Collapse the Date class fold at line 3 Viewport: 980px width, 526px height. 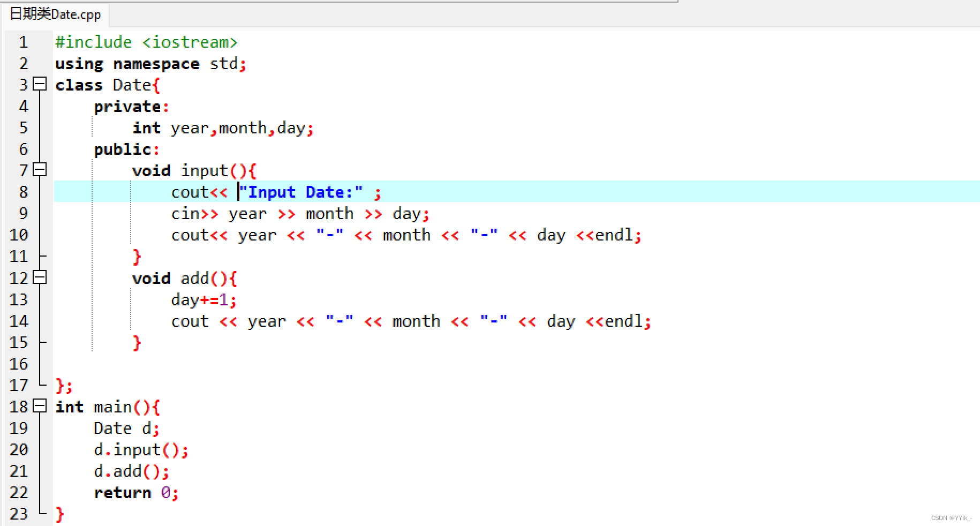click(39, 84)
